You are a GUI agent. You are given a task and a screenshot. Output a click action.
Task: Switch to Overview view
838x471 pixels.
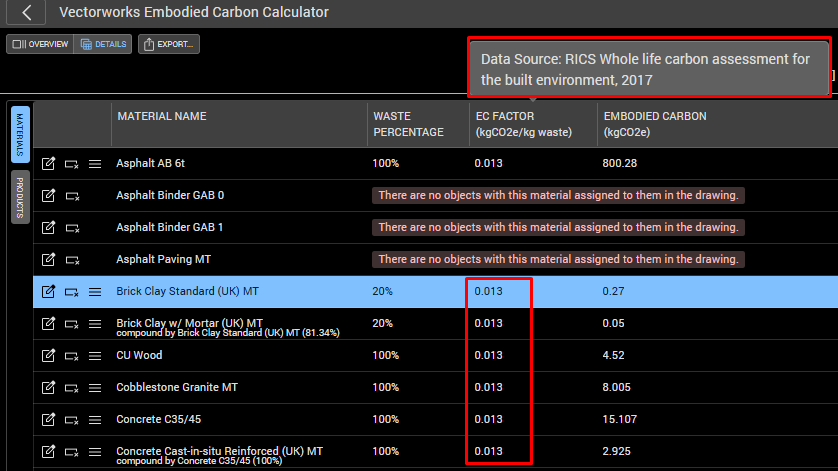40,44
